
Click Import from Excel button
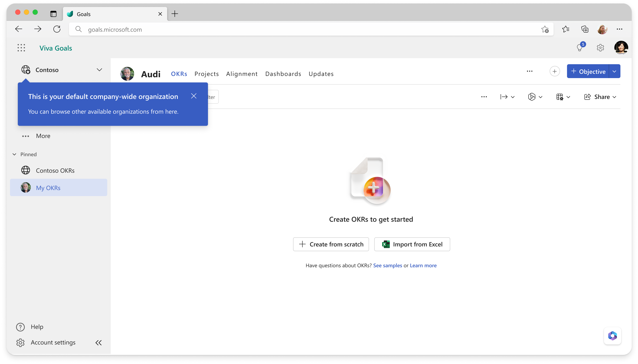tap(412, 244)
